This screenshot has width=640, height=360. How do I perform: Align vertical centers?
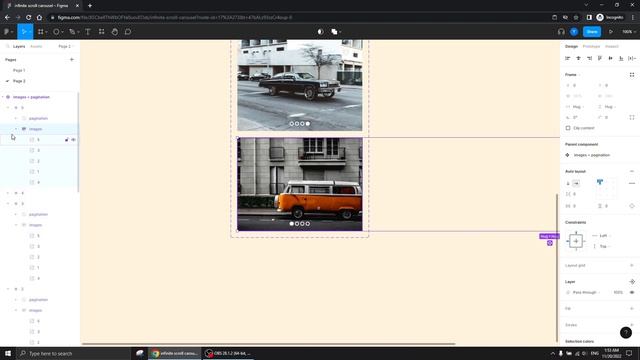coord(610,58)
